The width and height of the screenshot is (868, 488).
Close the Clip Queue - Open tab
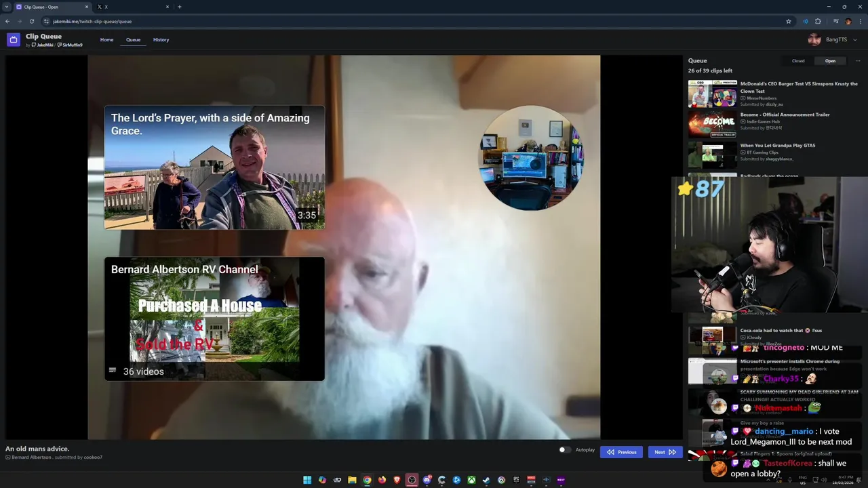click(x=87, y=7)
